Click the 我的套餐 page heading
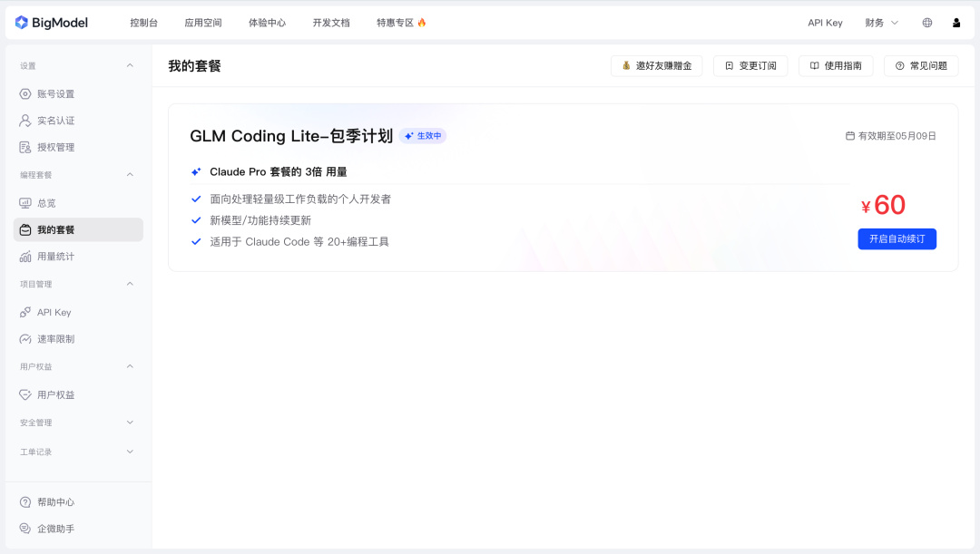Screen dimensions: 980x554 (x=194, y=65)
